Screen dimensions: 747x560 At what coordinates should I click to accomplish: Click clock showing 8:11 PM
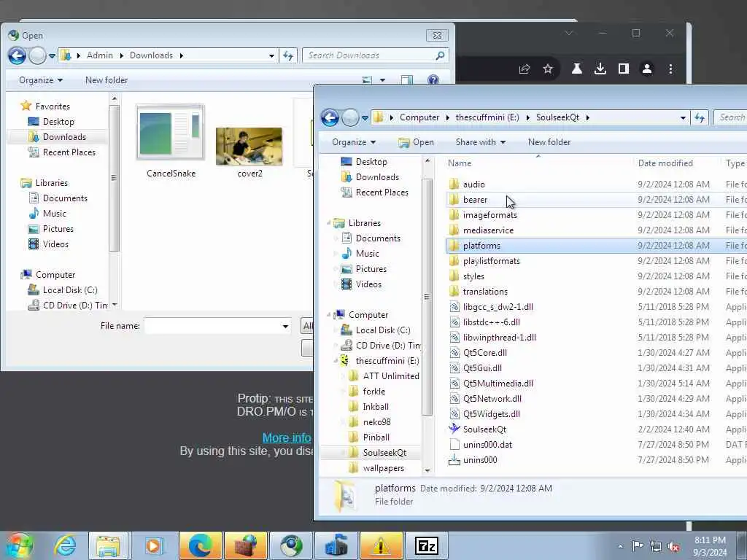(709, 540)
